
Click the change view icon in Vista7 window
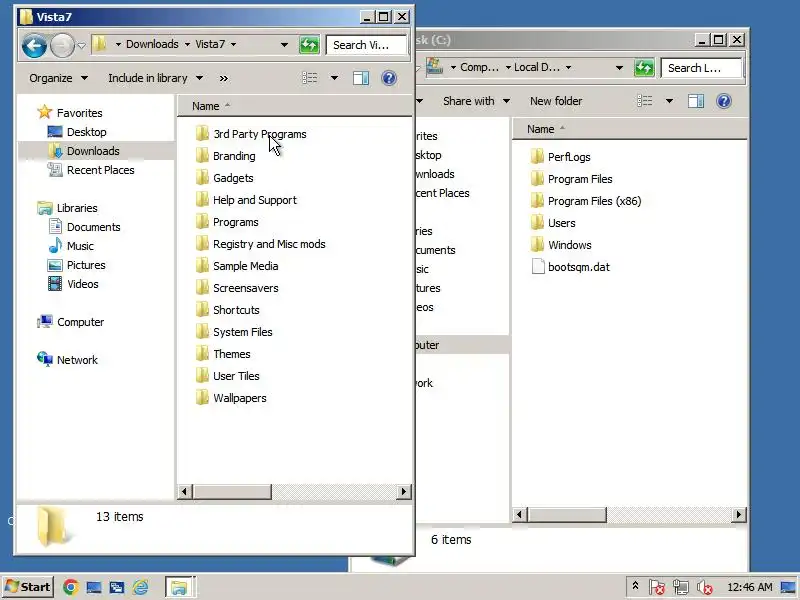click(310, 78)
